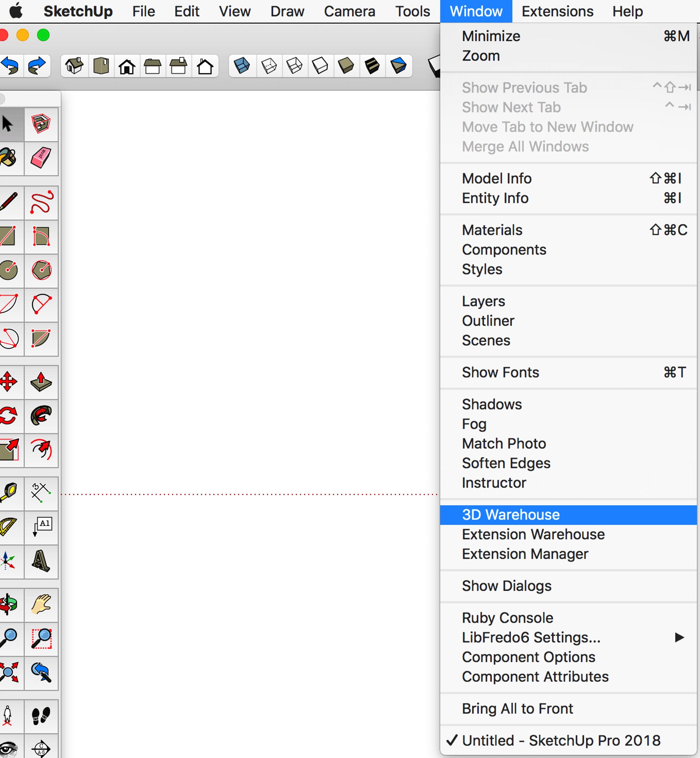Open the Materials panel entry

coord(492,230)
